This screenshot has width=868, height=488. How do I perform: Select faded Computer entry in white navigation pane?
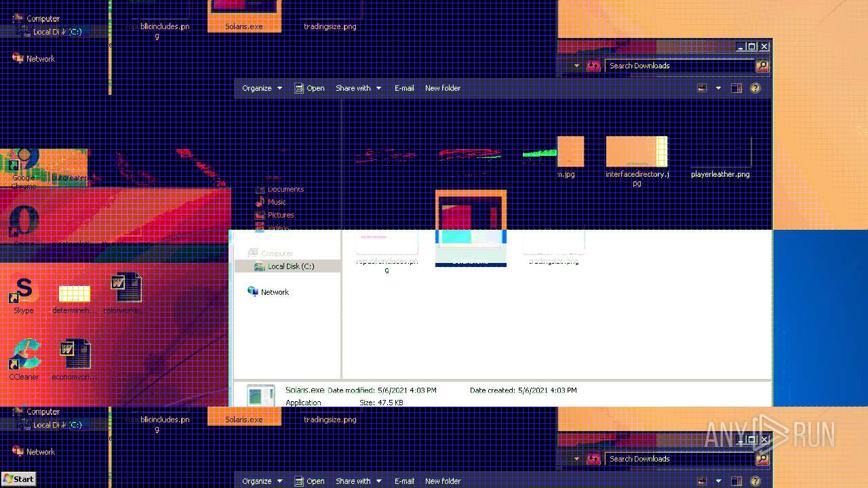[271, 253]
